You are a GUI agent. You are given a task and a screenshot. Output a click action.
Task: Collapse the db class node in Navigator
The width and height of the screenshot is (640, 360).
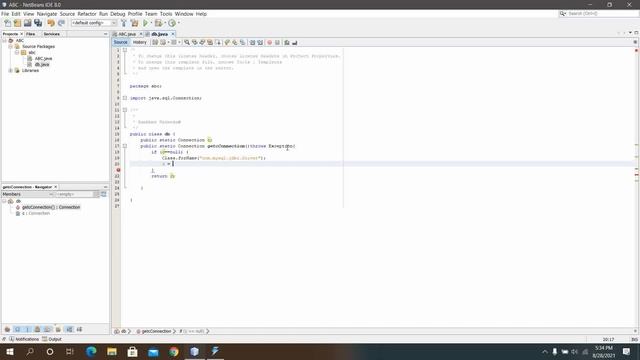pos(4,201)
